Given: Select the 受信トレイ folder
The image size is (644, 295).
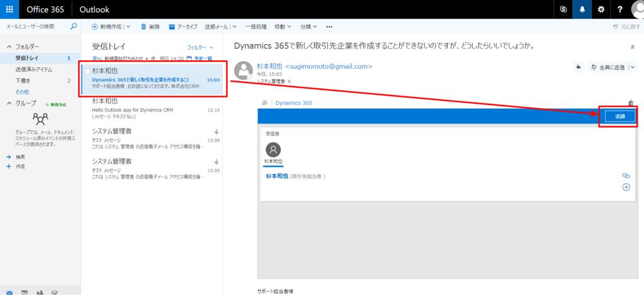Looking at the screenshot, I should [x=40, y=58].
